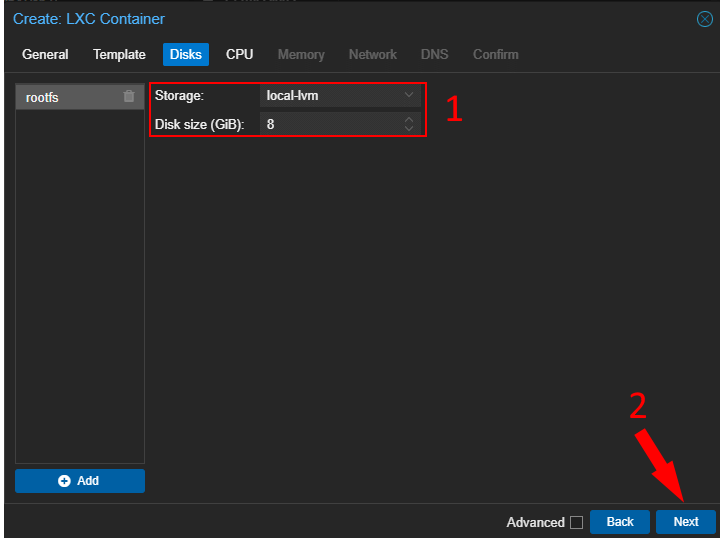Enable the Advanced checkbox
720x539 pixels.
[x=576, y=522]
